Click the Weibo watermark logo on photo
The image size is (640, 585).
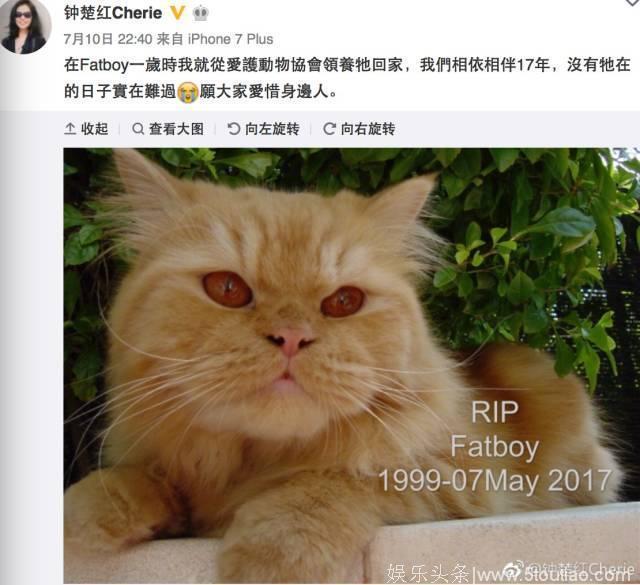[x=514, y=569]
